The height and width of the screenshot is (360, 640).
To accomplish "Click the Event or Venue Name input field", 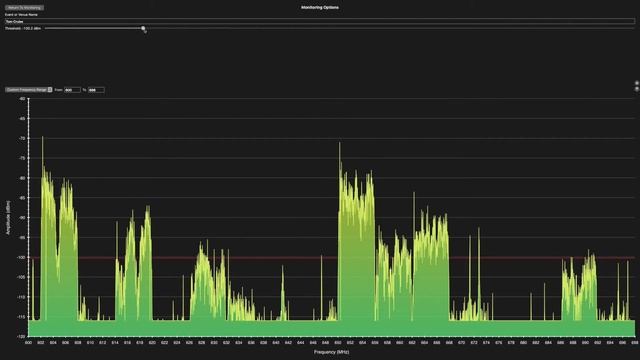I will 320,21.
